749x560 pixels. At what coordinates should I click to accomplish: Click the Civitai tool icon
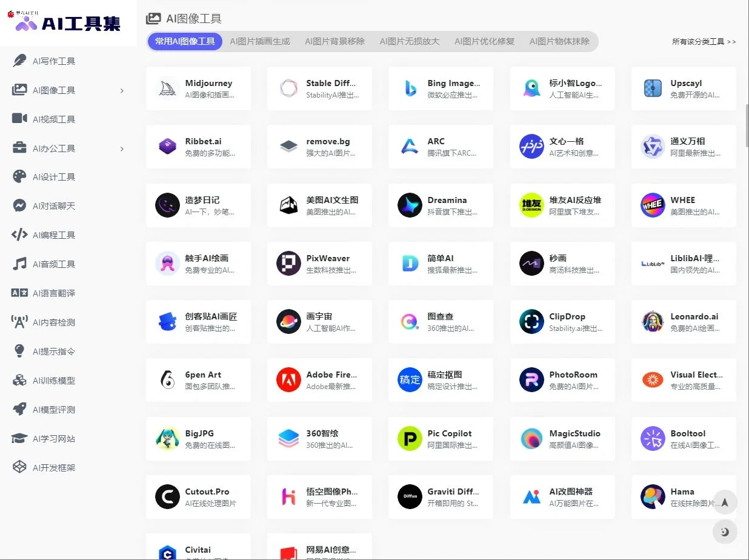[167, 550]
